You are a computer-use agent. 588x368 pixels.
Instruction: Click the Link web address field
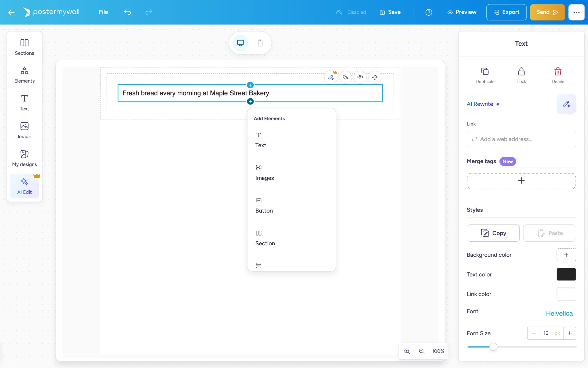click(x=521, y=139)
